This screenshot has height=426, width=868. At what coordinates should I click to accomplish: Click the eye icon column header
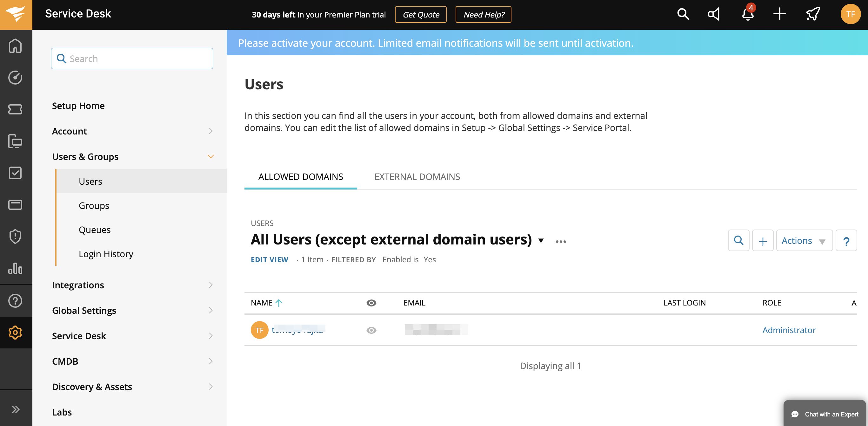(371, 303)
